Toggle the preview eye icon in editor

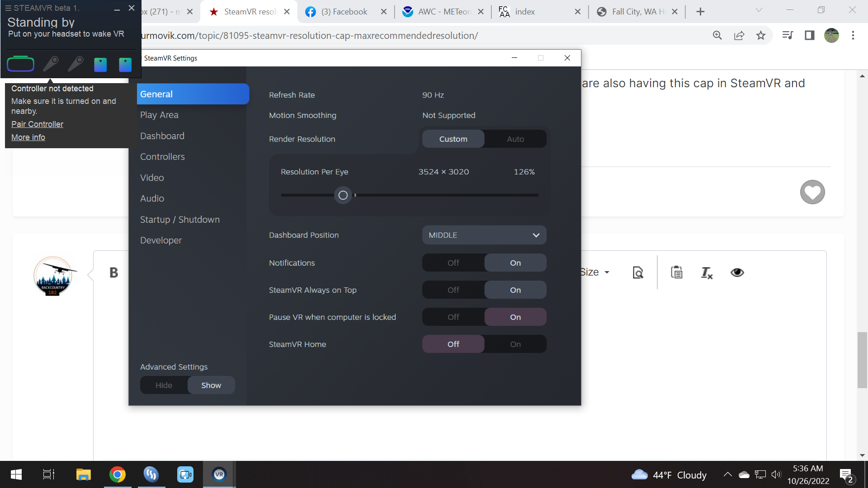click(x=737, y=272)
